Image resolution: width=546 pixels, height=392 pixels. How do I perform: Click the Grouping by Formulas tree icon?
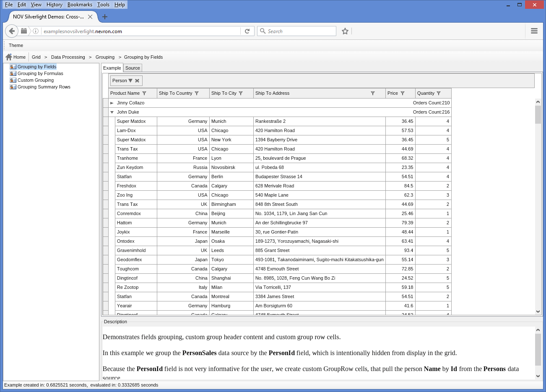point(13,73)
